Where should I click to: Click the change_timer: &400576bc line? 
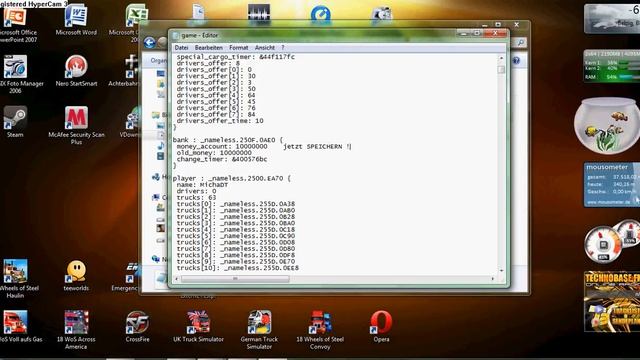point(222,159)
